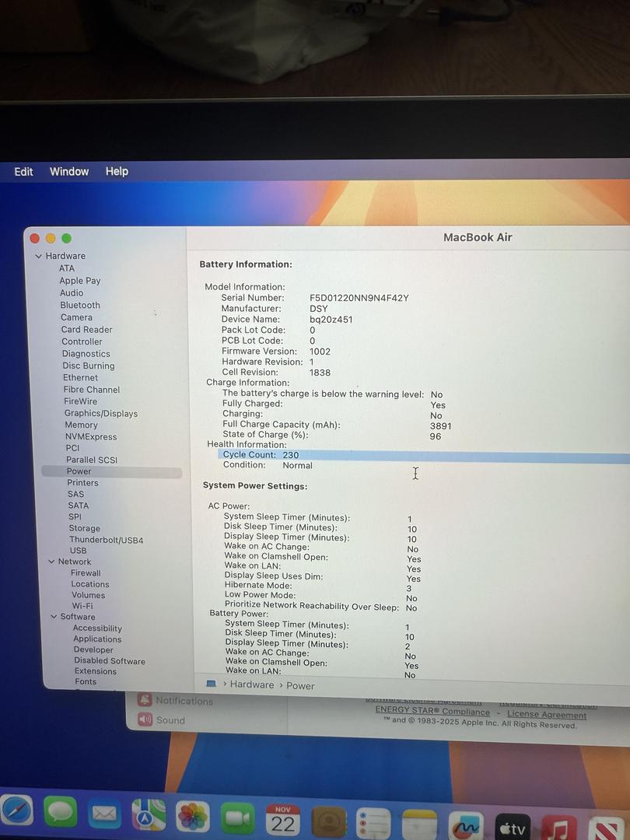The image size is (630, 840).
Task: Select Disabled Software in the sidebar
Action: click(110, 661)
